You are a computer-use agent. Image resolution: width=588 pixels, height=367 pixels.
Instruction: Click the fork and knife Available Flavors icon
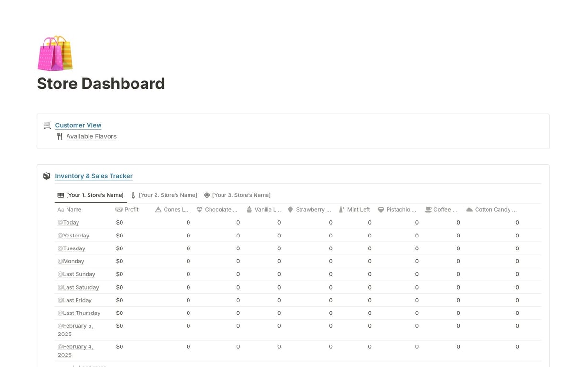click(x=60, y=136)
